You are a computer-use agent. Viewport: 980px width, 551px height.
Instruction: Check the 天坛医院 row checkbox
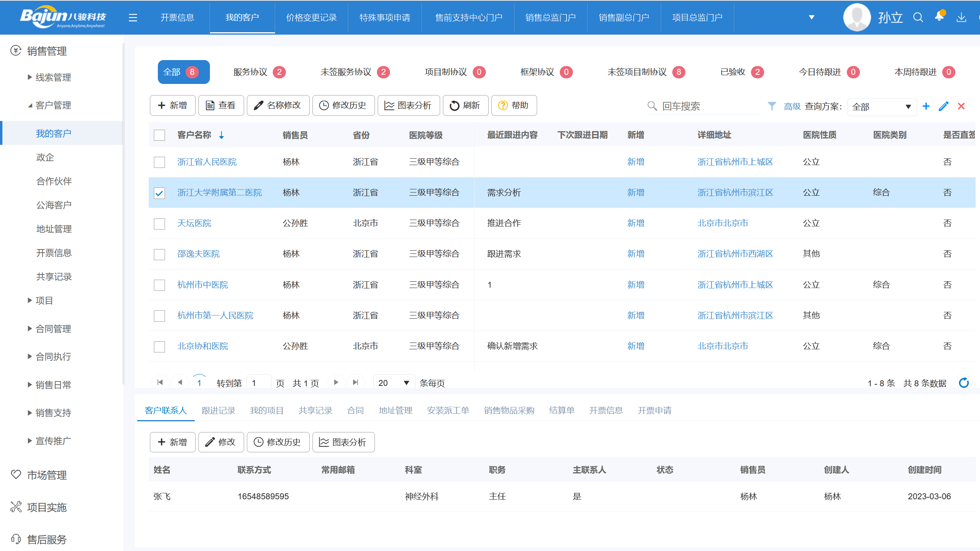pos(159,224)
